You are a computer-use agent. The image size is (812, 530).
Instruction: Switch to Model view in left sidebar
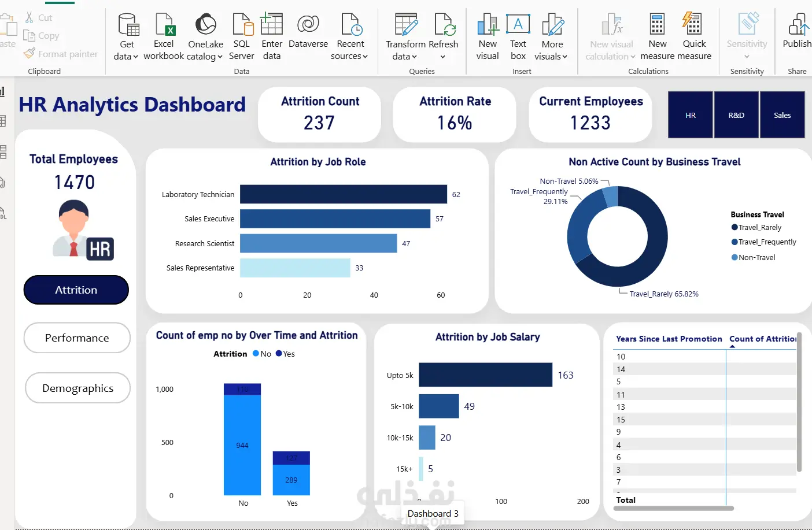(3, 152)
